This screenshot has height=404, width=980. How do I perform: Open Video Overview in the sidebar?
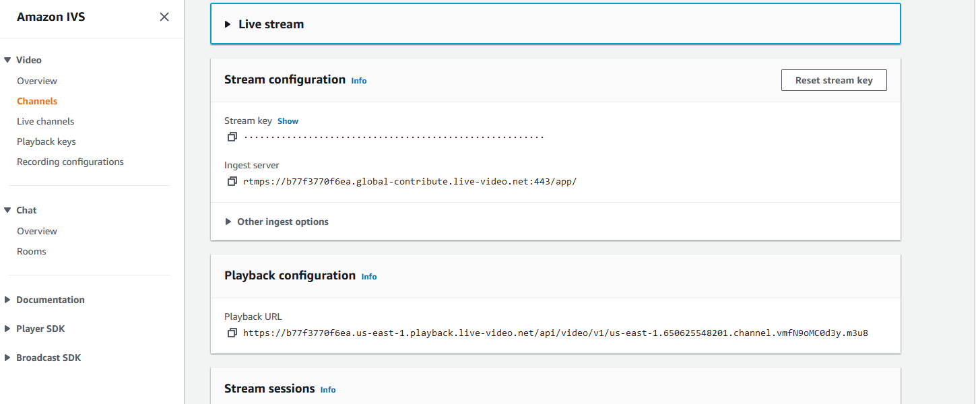click(37, 81)
